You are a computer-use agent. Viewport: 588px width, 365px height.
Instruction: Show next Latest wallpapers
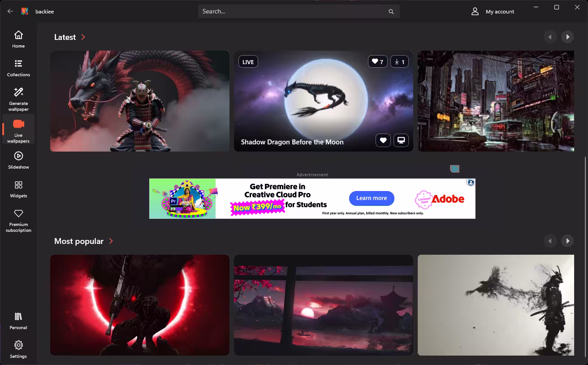tap(567, 37)
